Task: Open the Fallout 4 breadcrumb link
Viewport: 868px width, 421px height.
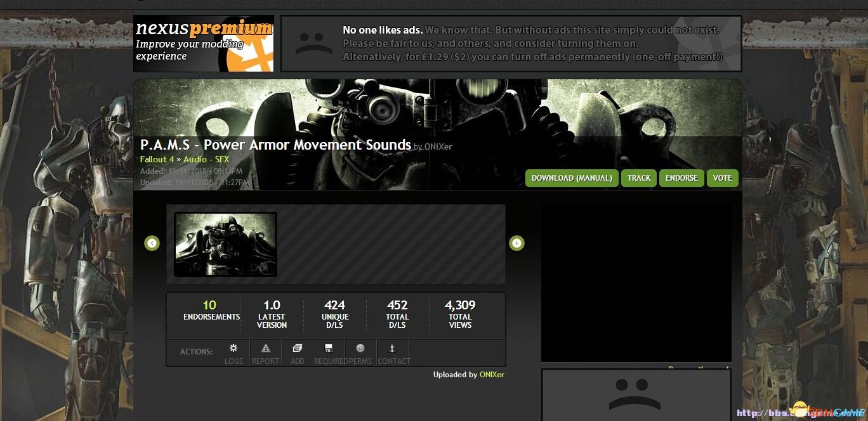Action: (x=157, y=159)
